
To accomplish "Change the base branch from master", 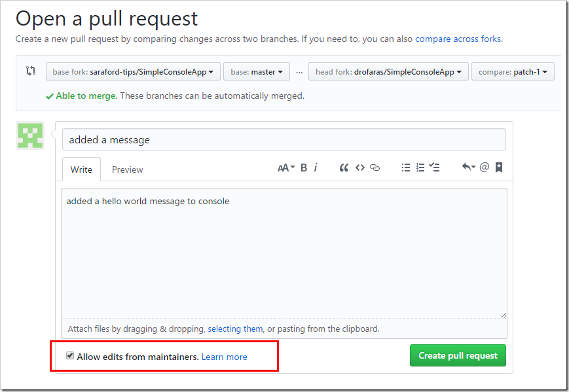I will point(257,71).
